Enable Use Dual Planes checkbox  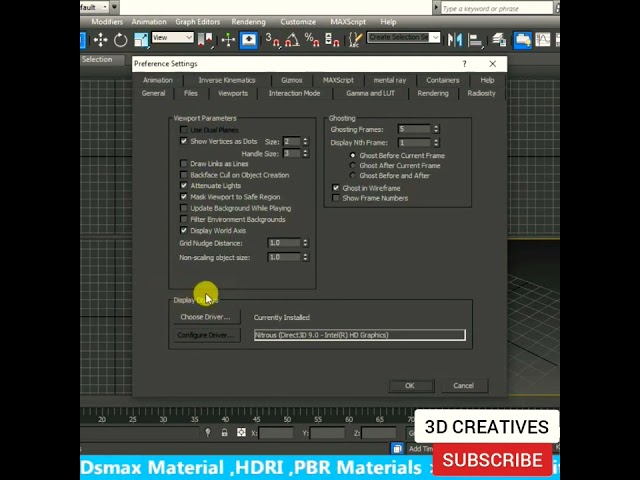click(x=184, y=130)
